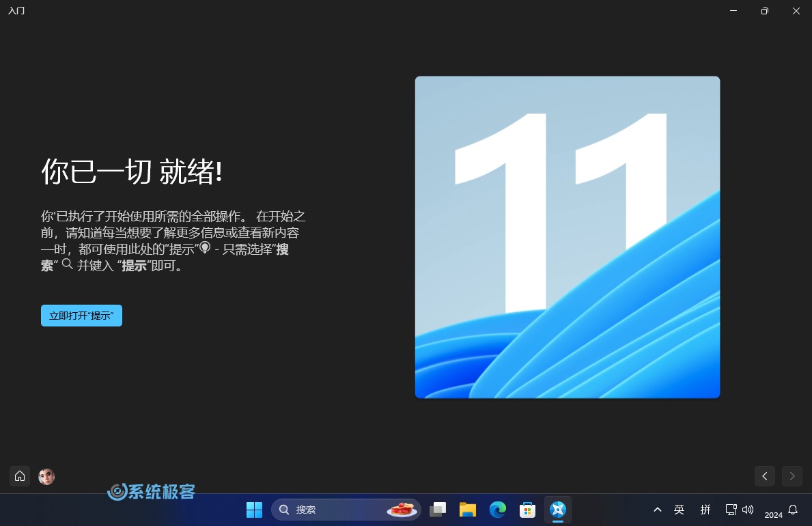Open Task View from the taskbar
The image size is (812, 526).
coord(437,510)
